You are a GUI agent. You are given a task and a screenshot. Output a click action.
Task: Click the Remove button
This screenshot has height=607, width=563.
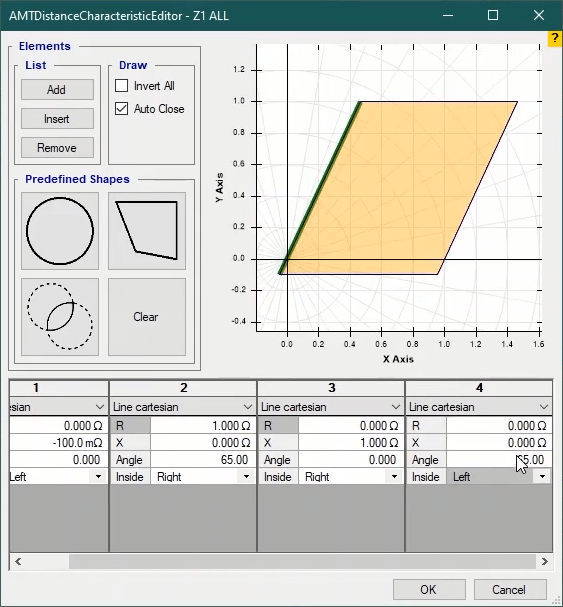click(x=57, y=147)
